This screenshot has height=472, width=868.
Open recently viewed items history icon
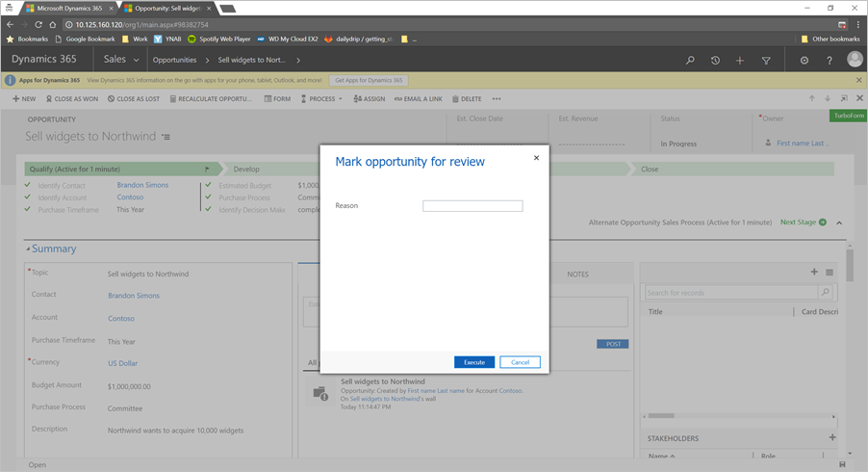[715, 60]
